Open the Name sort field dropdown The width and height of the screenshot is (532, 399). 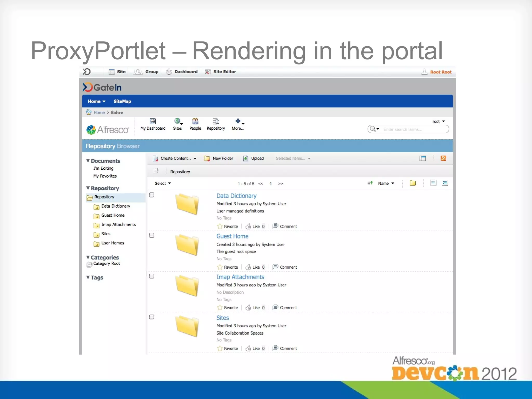(x=386, y=183)
